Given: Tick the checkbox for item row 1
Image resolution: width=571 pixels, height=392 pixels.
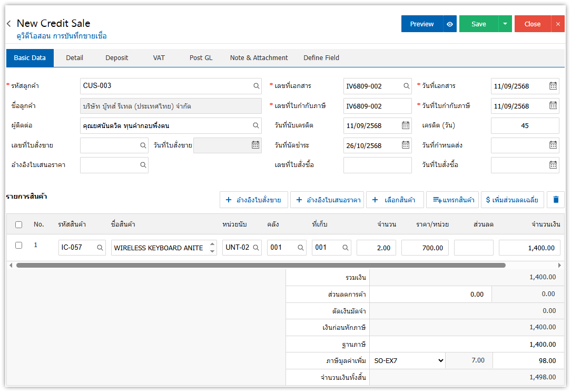Looking at the screenshot, I should click(19, 246).
